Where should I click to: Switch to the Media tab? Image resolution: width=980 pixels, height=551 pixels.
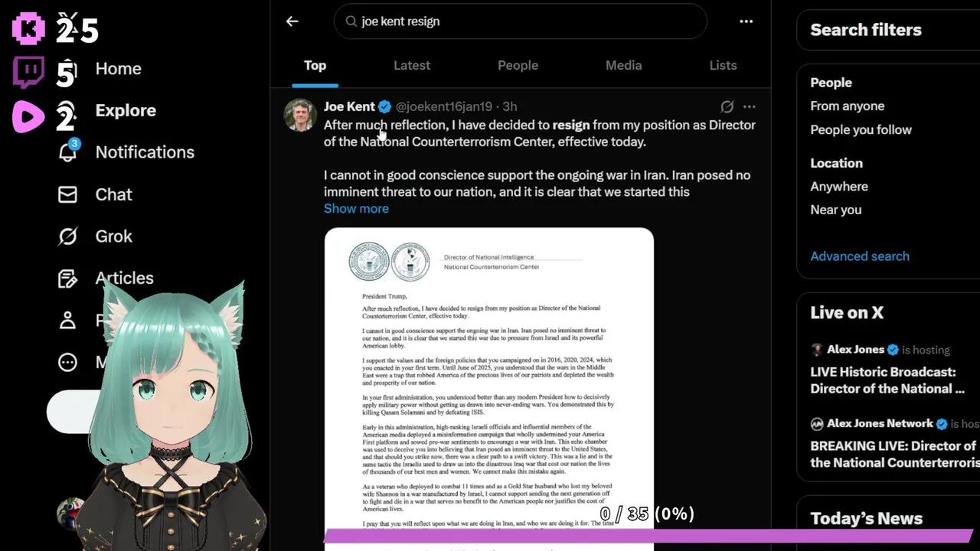[624, 66]
